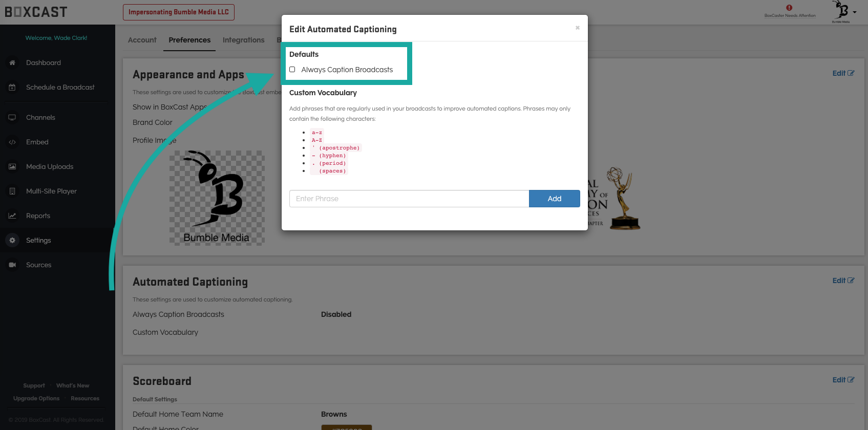
Task: Open Channels via its monitor icon
Action: pos(12,118)
